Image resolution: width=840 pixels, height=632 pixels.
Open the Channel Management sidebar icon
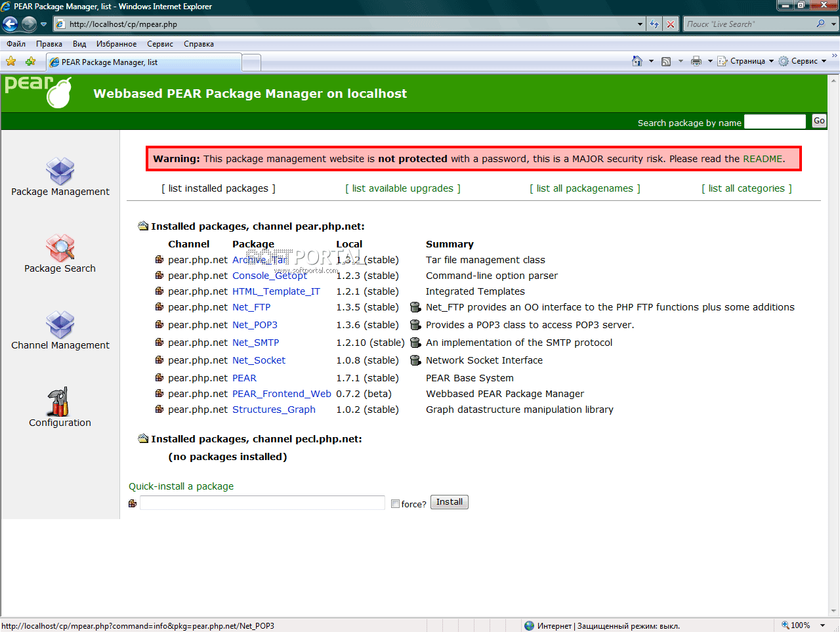click(x=60, y=325)
